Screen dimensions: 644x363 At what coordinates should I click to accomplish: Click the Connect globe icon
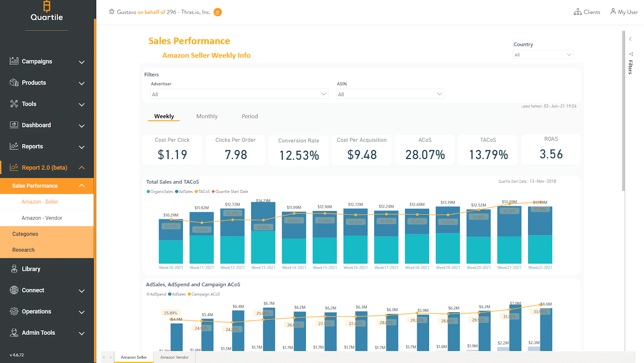click(14, 290)
